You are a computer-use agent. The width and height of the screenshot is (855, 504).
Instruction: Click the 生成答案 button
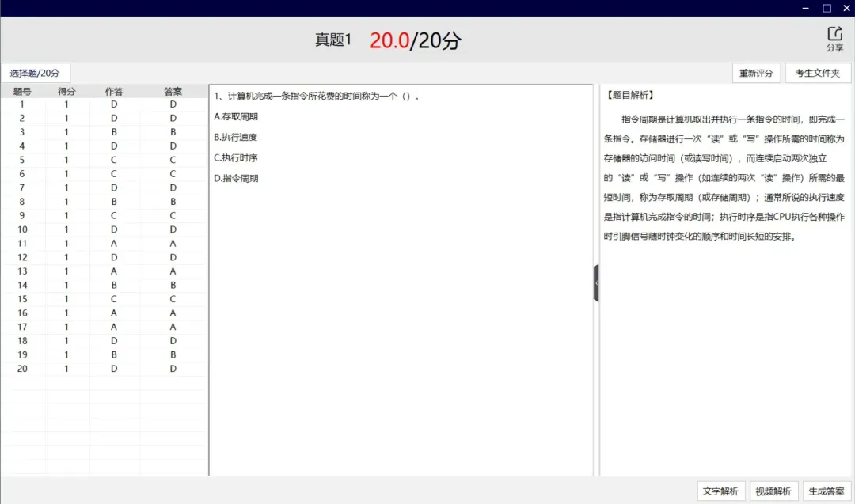(826, 491)
